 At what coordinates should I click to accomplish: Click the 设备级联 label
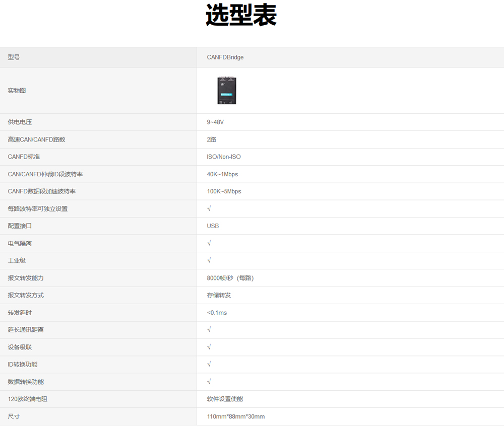point(20,347)
